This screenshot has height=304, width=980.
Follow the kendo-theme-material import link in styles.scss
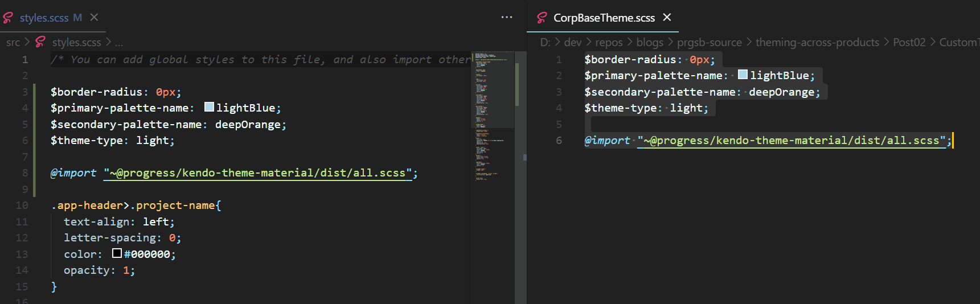pos(257,173)
